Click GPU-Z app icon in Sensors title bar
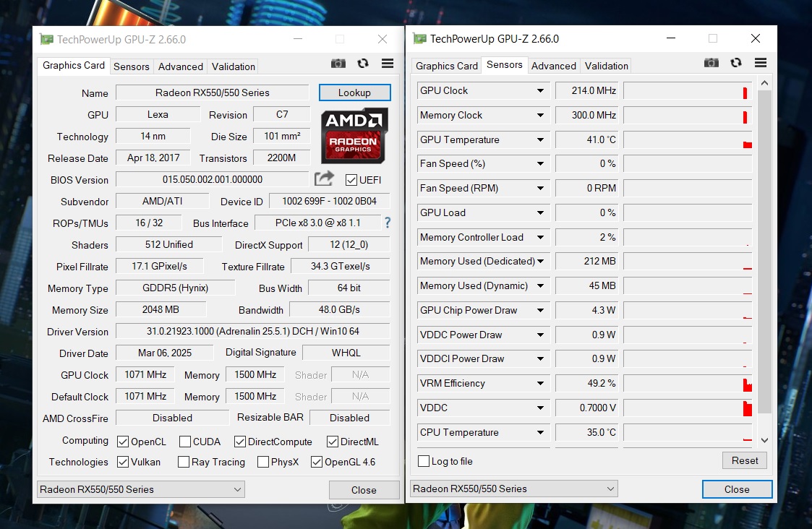This screenshot has height=529, width=812. pos(420,39)
